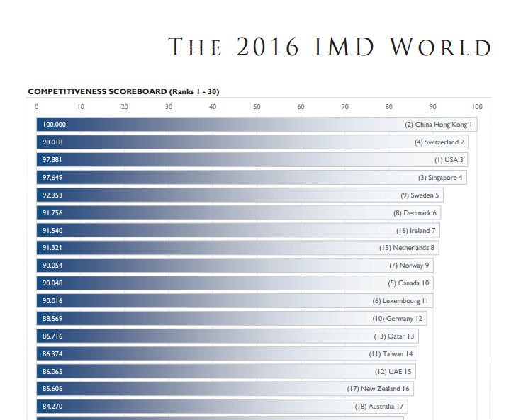Click the Competitiveness Scoreboard heading
Viewport: 516px width, 420px height.
point(128,91)
